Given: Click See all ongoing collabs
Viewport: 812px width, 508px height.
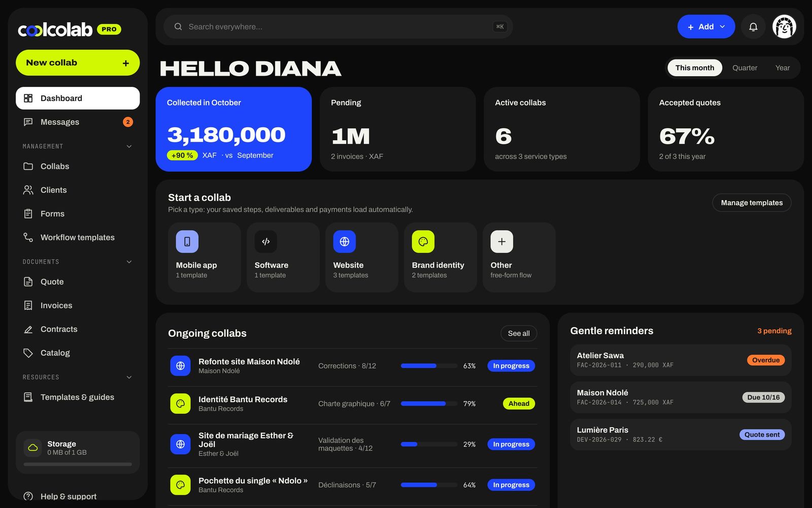Looking at the screenshot, I should coord(519,333).
